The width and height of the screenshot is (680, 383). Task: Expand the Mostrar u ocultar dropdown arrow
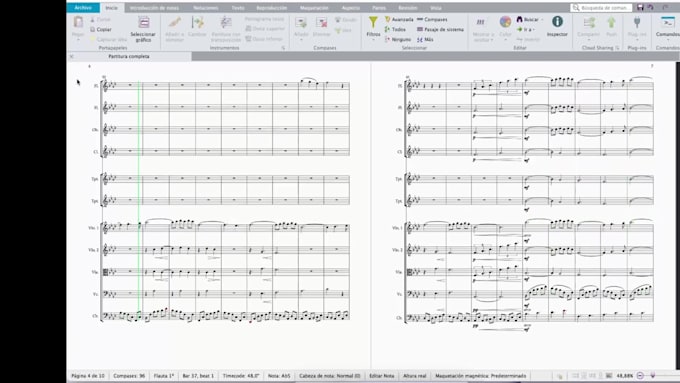[x=492, y=40]
